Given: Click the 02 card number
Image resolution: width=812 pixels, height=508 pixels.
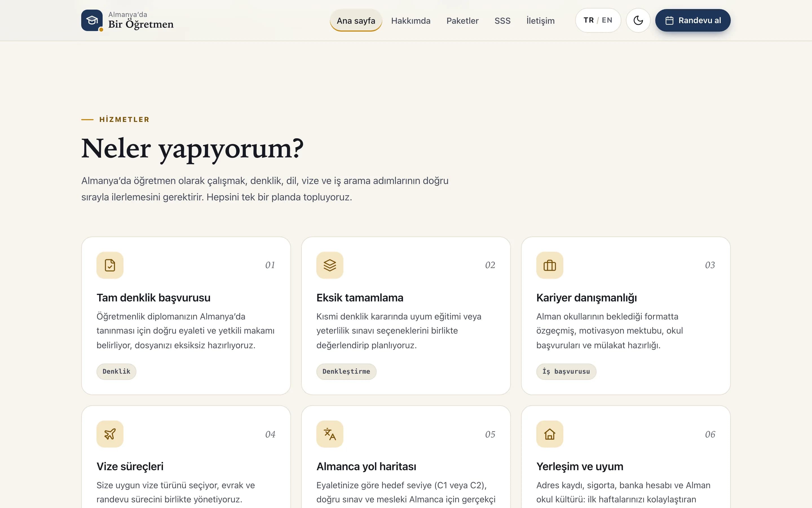Looking at the screenshot, I should click(490, 265).
